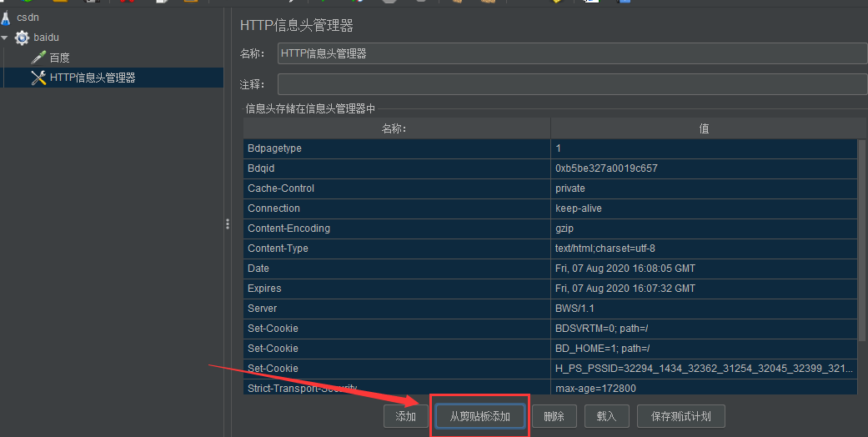Select the Date name cell
The image size is (868, 437).
(x=397, y=268)
